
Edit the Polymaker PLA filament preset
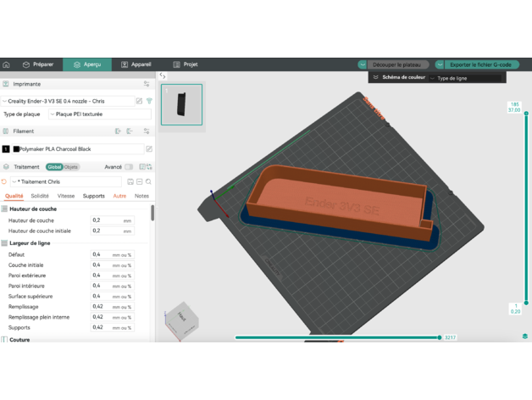[149, 148]
